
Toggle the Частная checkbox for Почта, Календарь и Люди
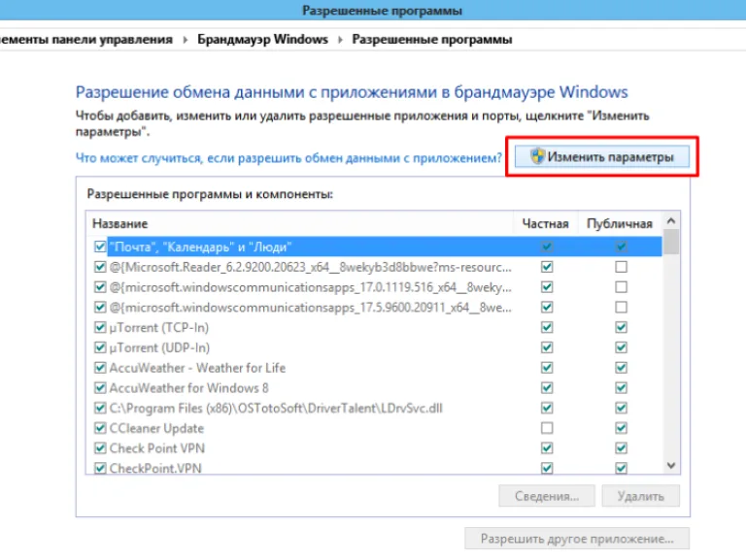tap(547, 247)
